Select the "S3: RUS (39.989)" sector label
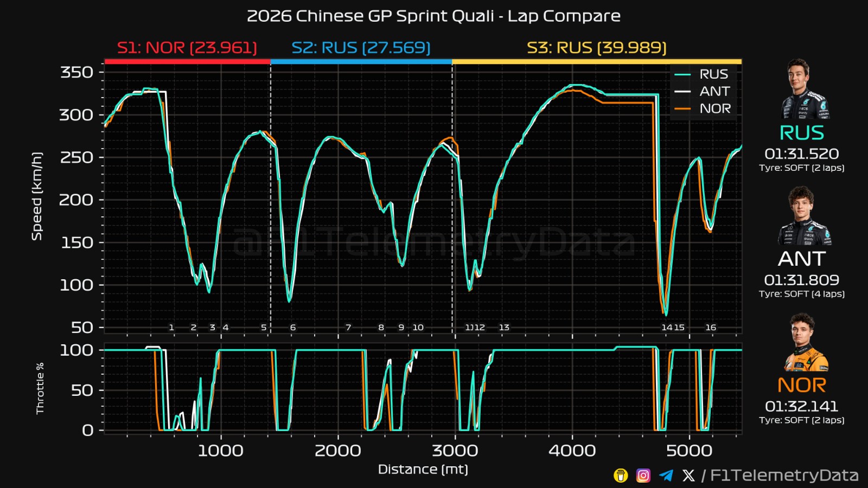This screenshot has width=868, height=488. [x=597, y=48]
